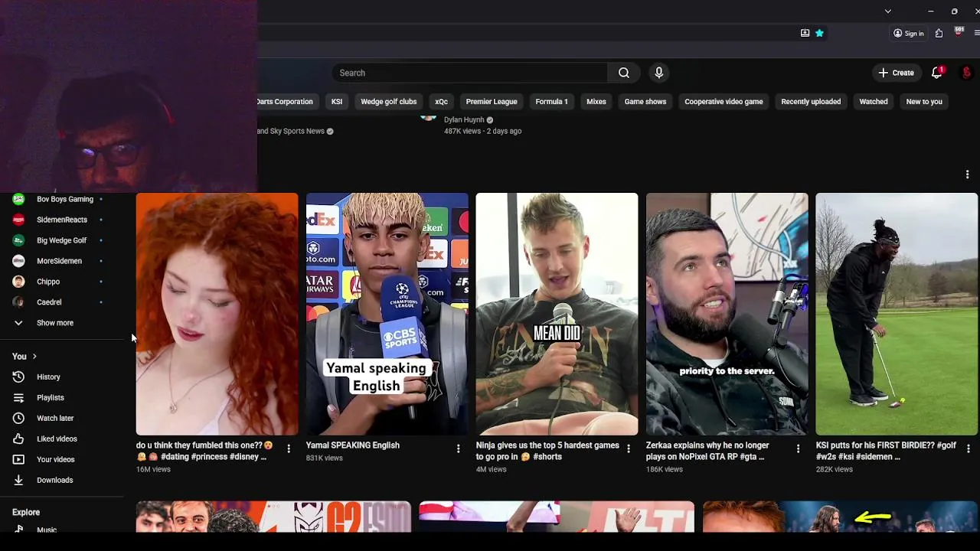
Task: Open 'Ninja gives us the top 5' title
Action: (547, 451)
